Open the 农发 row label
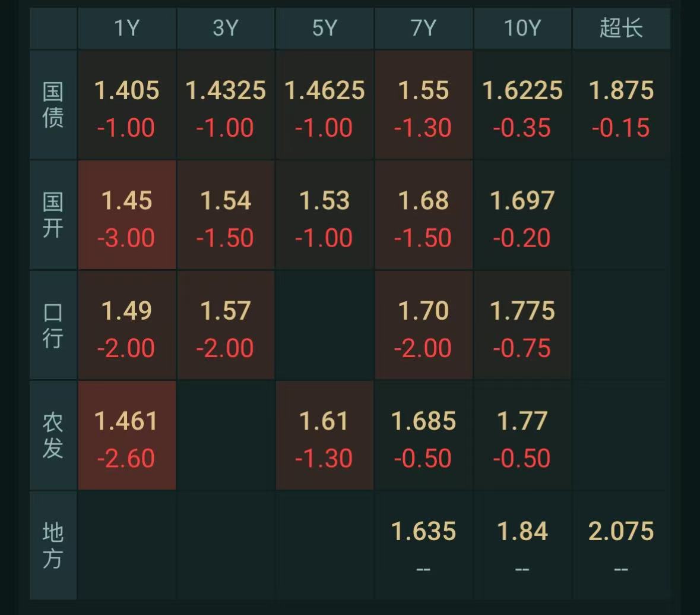Viewport: 700px width, 615px height. point(53,436)
